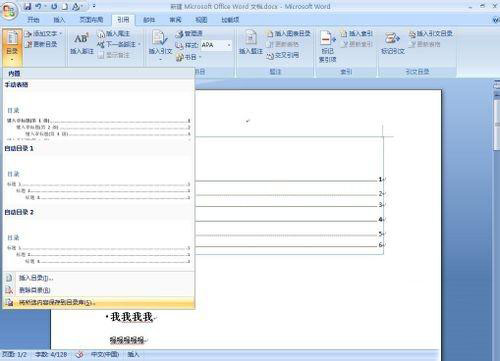Save the document from Quick Access toolbar
Viewport: 500px width, 361px height.
(x=28, y=6)
